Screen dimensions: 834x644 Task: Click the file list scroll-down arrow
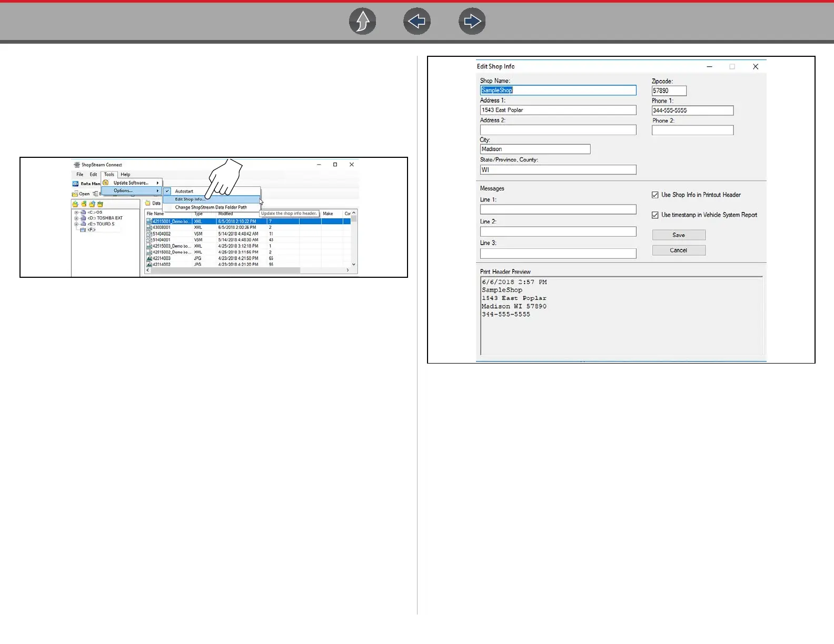coord(354,264)
